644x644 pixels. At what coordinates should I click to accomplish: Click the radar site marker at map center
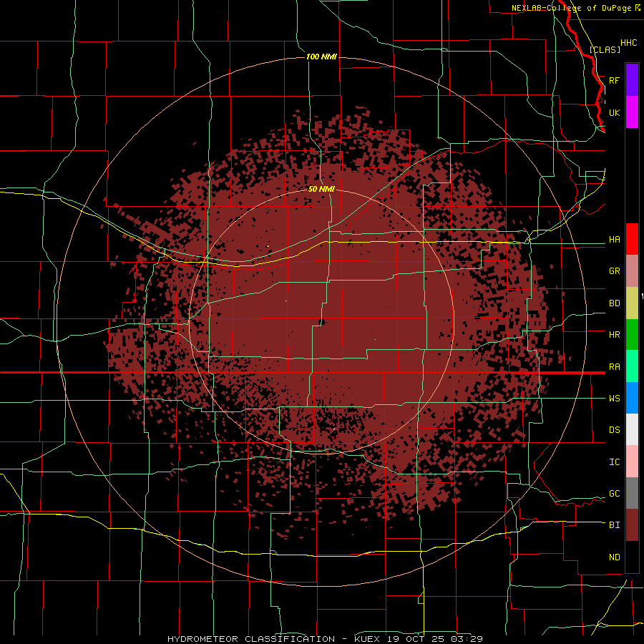(x=322, y=321)
